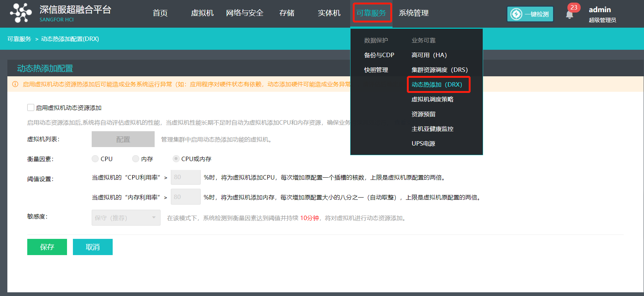Click the 配置 VM list button
644x296 pixels.
click(123, 139)
